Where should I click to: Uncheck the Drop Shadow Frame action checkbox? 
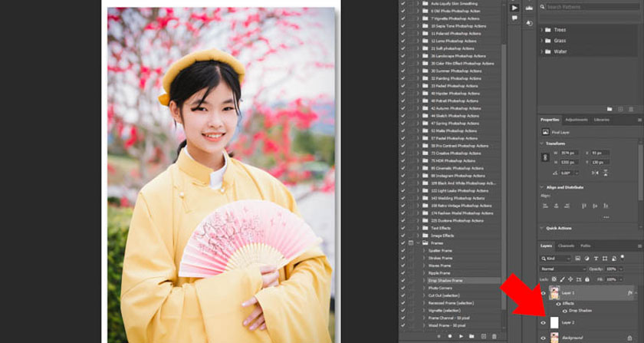(402, 281)
